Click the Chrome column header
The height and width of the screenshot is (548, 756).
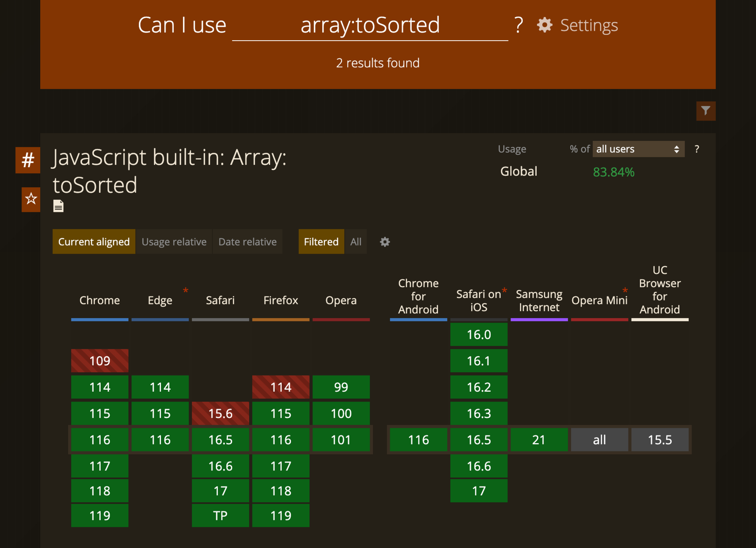coord(100,300)
